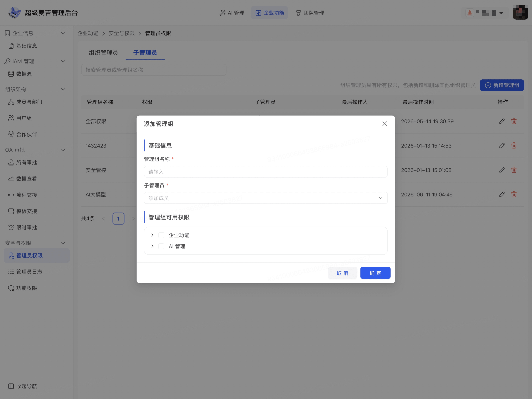The width and height of the screenshot is (532, 399).
Task: Open 功能权限 sidebar item
Action: 37,288
